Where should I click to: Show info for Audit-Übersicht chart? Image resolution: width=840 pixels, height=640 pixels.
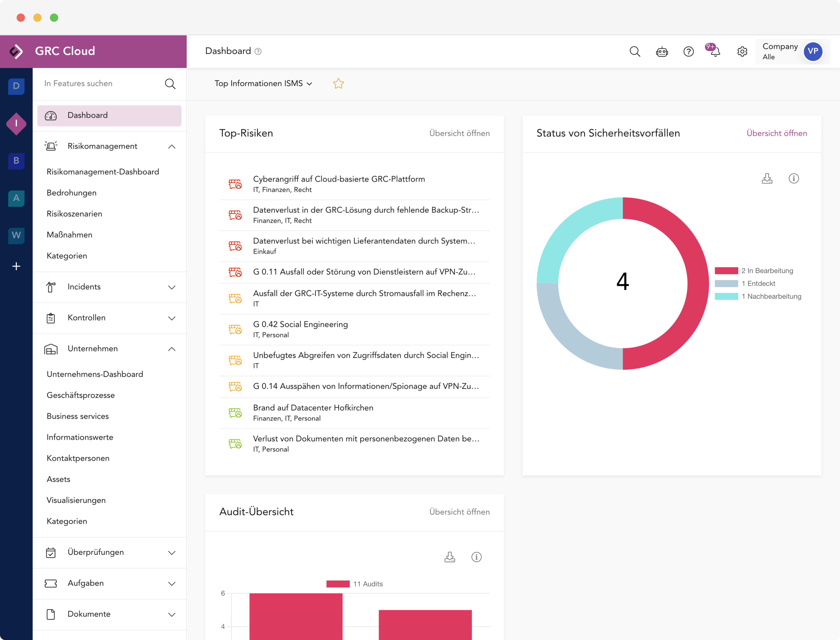[476, 557]
